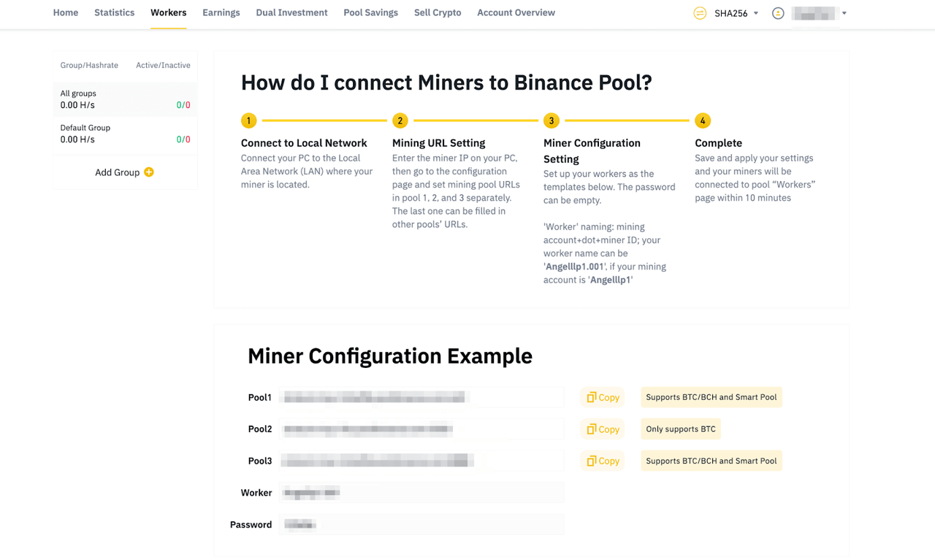Click the Sell Crypto link

(x=438, y=12)
